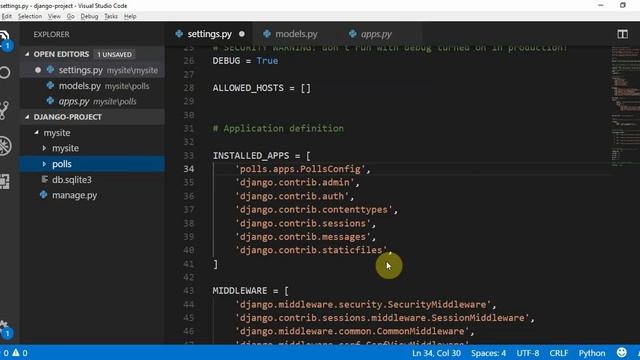The image size is (640, 360).
Task: Open the Explorer activity bar icon
Action: 4,39
